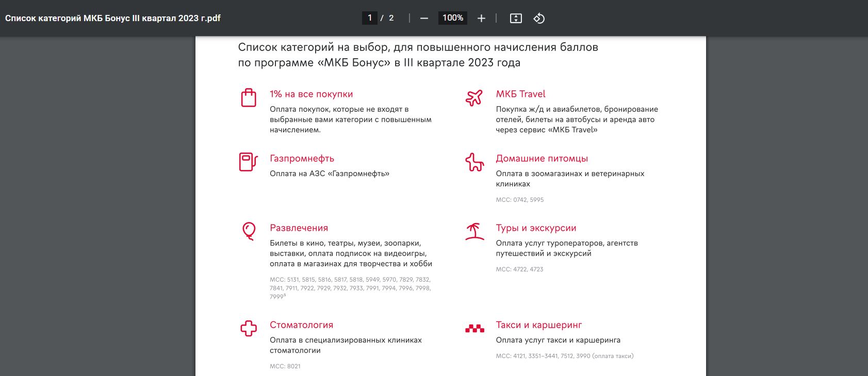Zoom in with the plus button
Viewport: 868px width, 376px height.
tap(481, 19)
